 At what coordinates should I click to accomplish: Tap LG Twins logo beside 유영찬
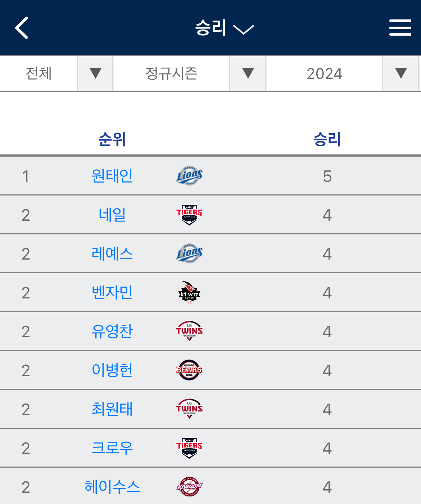[x=189, y=331]
